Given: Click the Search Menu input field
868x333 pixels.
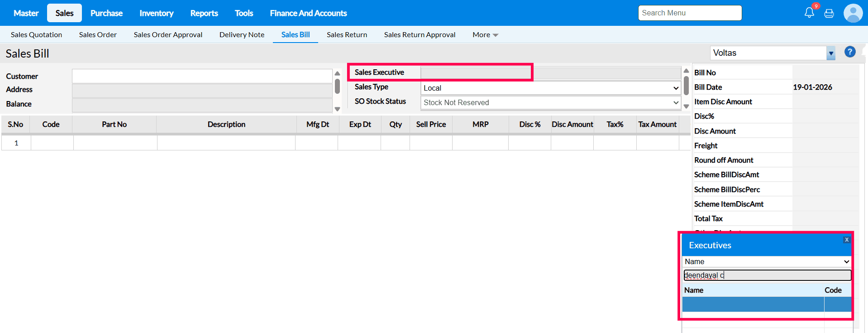Looking at the screenshot, I should click(x=690, y=13).
